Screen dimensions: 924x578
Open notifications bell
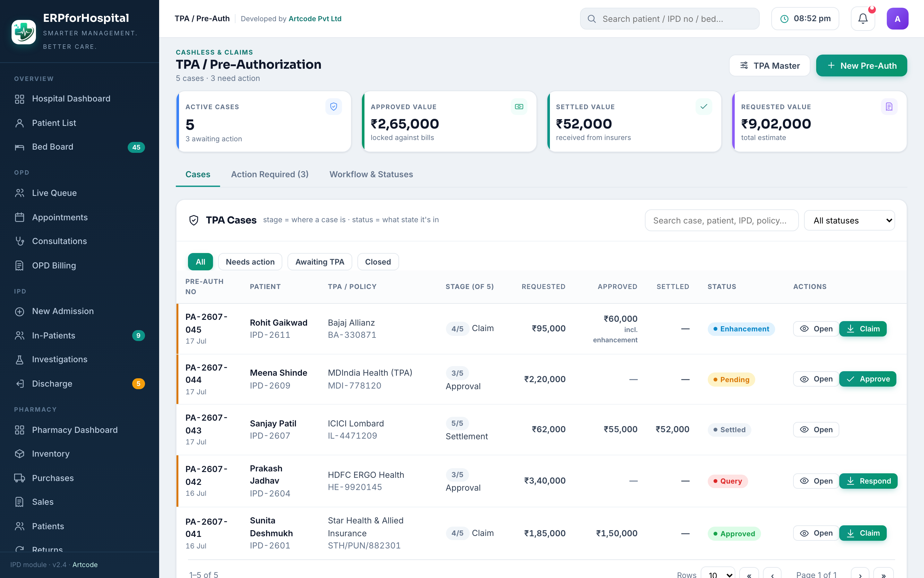(x=863, y=19)
